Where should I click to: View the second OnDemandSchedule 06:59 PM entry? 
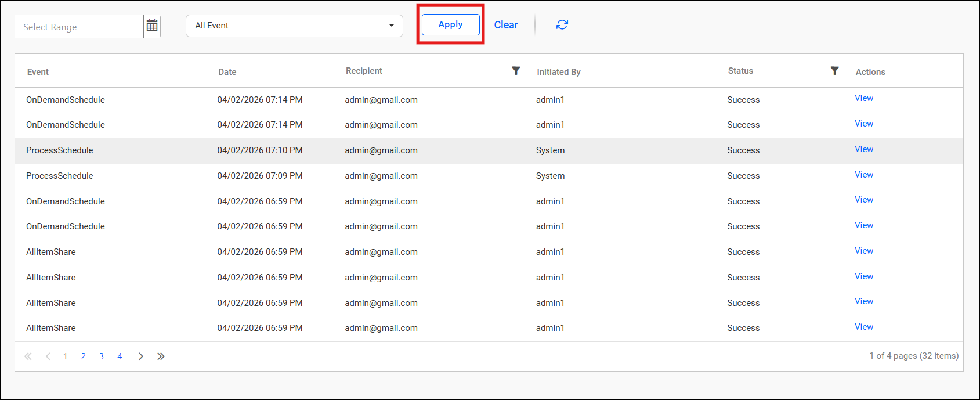(x=864, y=225)
